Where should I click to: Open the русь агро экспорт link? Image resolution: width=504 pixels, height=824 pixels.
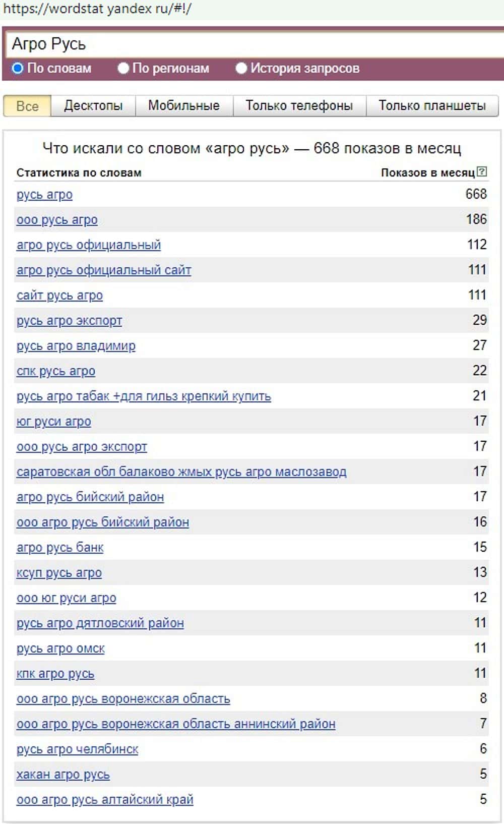[x=69, y=321]
